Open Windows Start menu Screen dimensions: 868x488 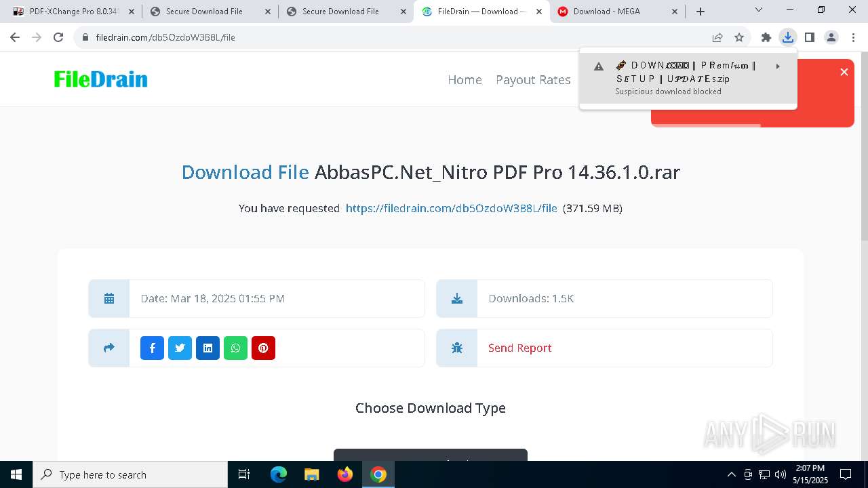point(16,474)
